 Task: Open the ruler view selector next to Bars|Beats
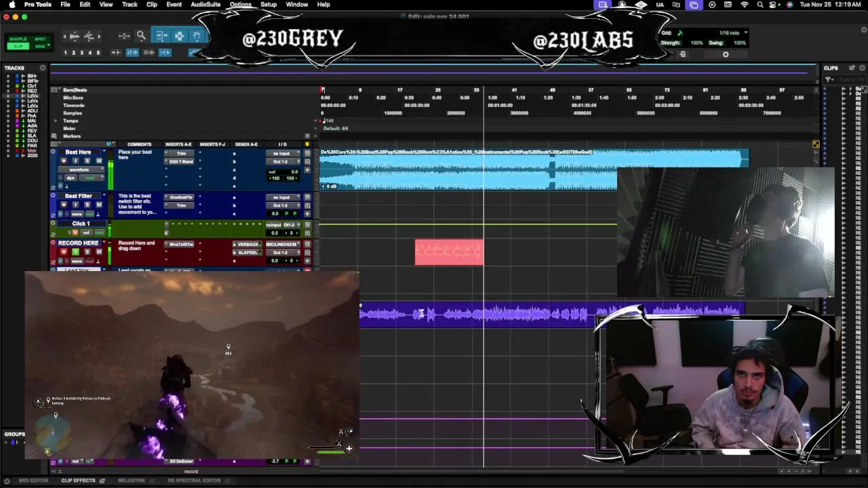tap(56, 90)
